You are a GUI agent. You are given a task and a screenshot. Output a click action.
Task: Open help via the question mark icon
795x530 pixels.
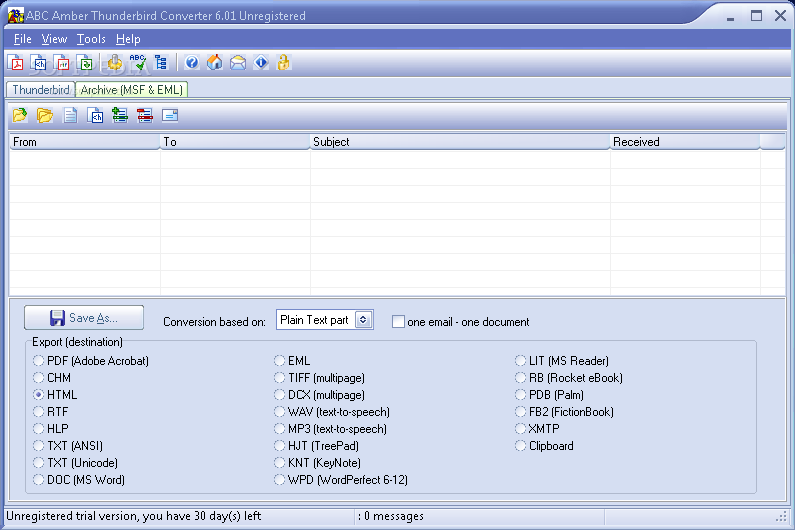[192, 63]
